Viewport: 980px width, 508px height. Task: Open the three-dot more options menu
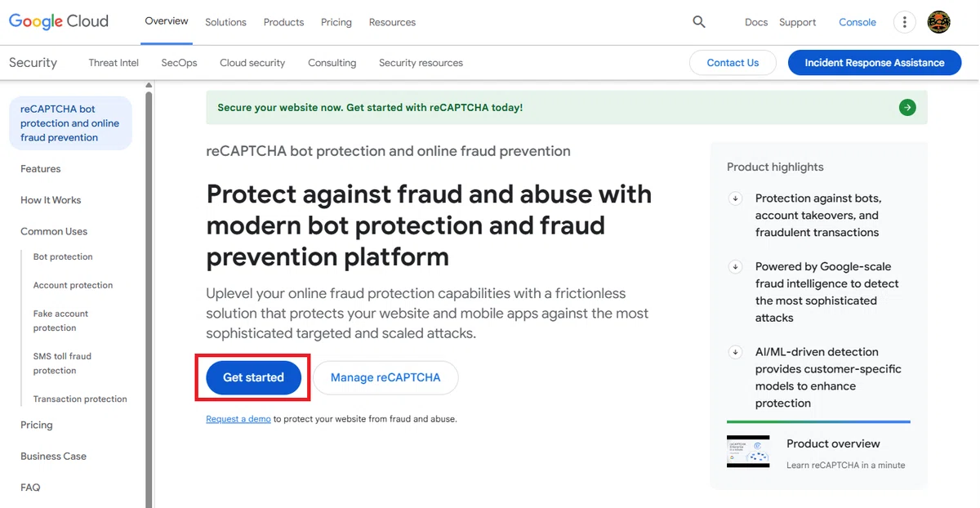[904, 22]
